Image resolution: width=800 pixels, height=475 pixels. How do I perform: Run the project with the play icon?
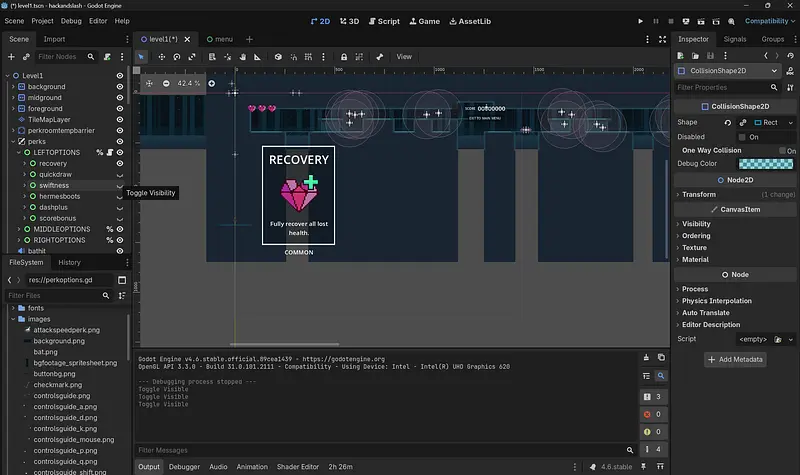click(641, 21)
